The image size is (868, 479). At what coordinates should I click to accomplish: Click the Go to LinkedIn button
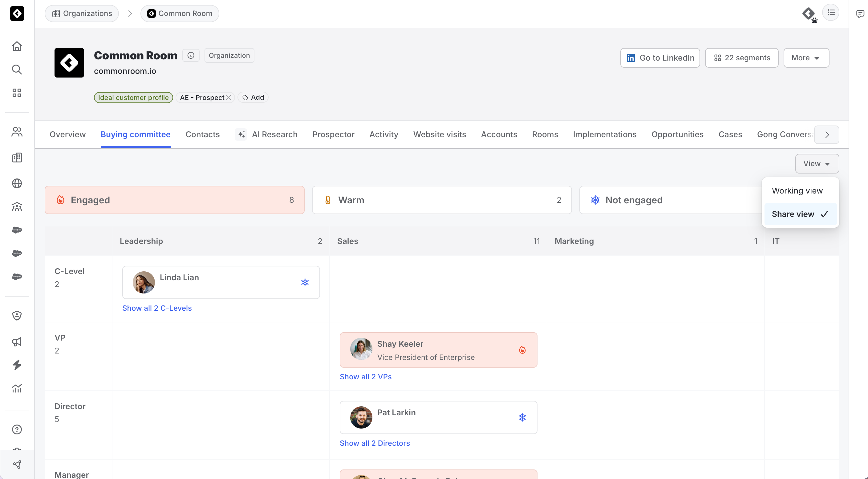(x=660, y=58)
